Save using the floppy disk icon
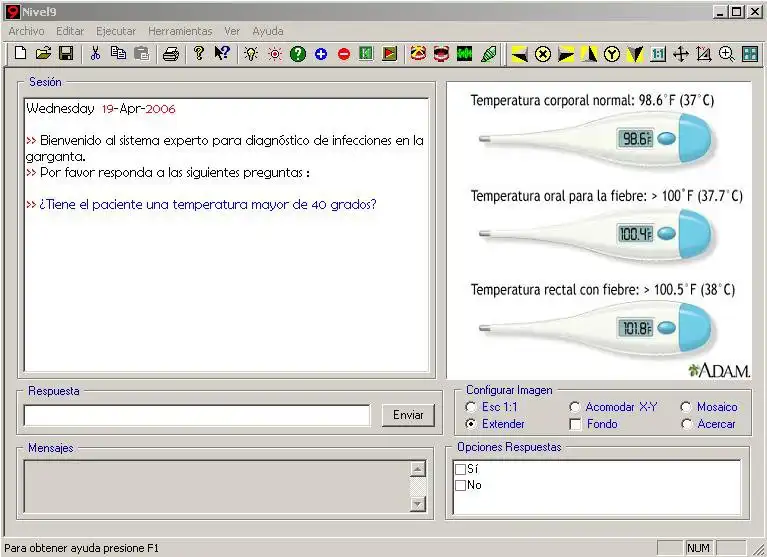 (x=66, y=53)
